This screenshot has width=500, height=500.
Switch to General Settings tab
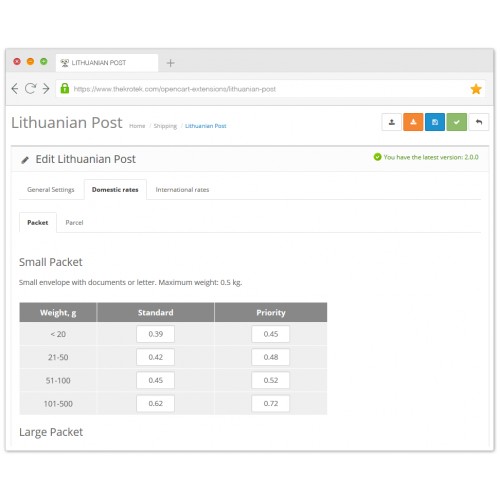pyautogui.click(x=51, y=190)
